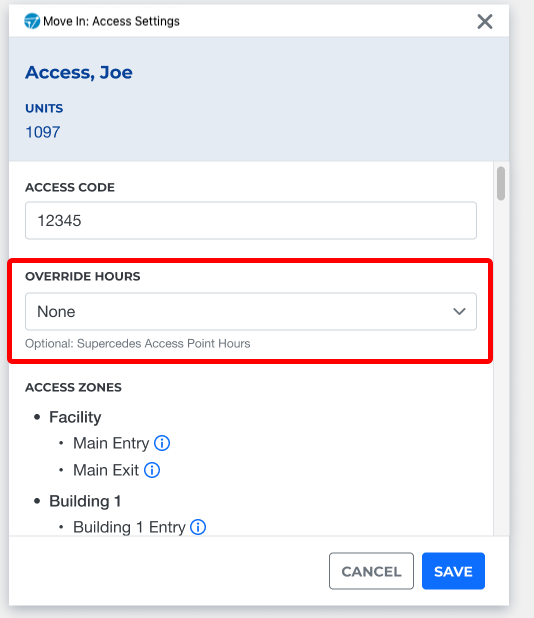
Task: Select the Building 1 access zone
Action: click(x=85, y=501)
